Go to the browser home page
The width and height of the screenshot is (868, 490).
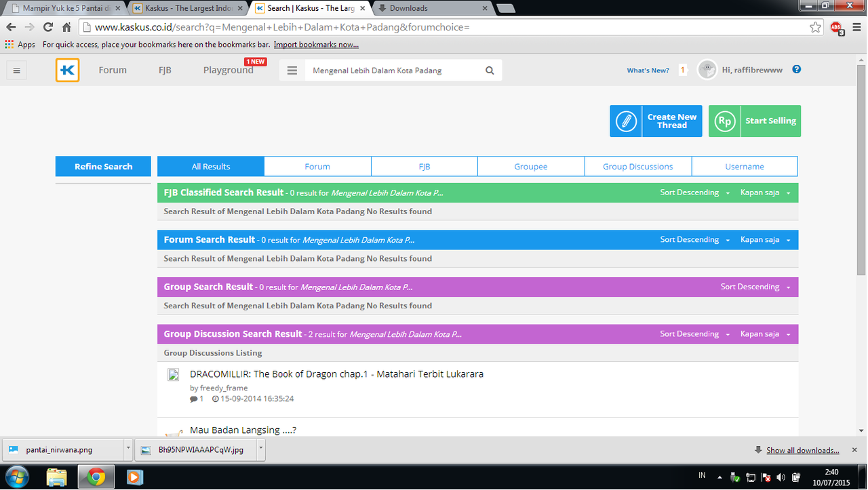pos(66,27)
